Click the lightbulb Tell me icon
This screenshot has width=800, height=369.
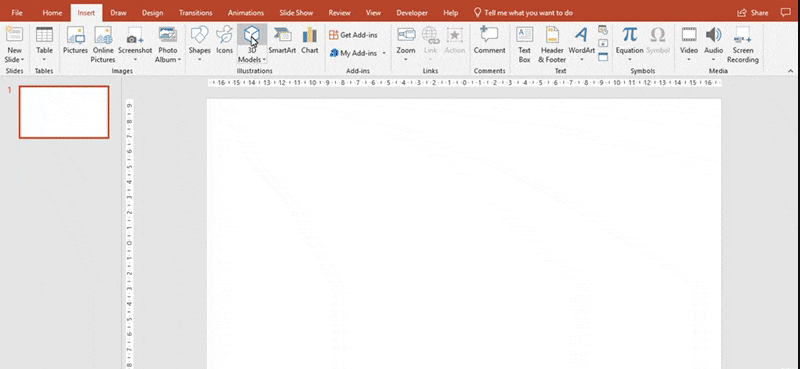478,12
